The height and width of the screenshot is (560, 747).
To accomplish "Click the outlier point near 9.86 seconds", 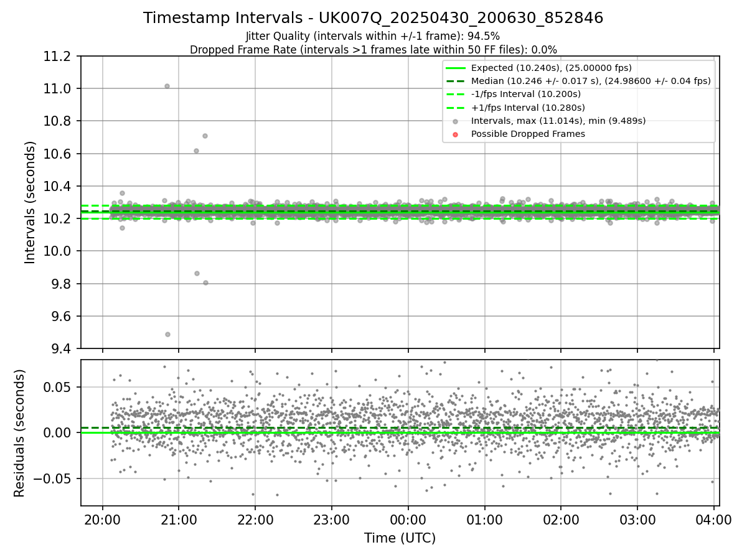I will coord(197,273).
